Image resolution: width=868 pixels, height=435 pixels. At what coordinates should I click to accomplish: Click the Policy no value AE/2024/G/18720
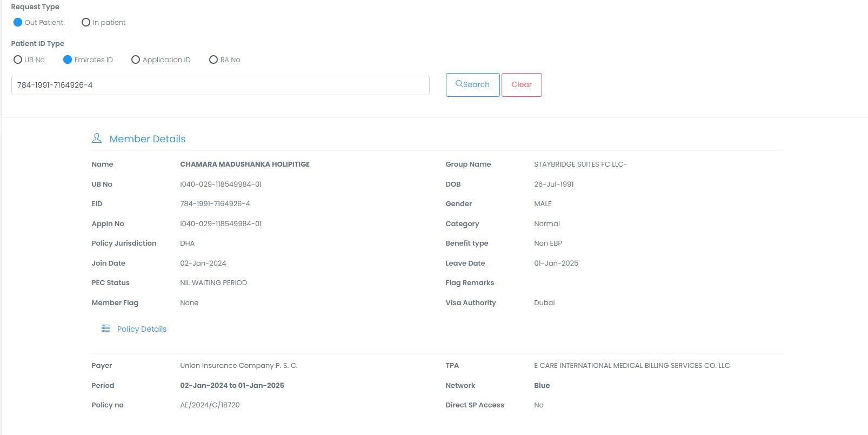click(x=210, y=405)
